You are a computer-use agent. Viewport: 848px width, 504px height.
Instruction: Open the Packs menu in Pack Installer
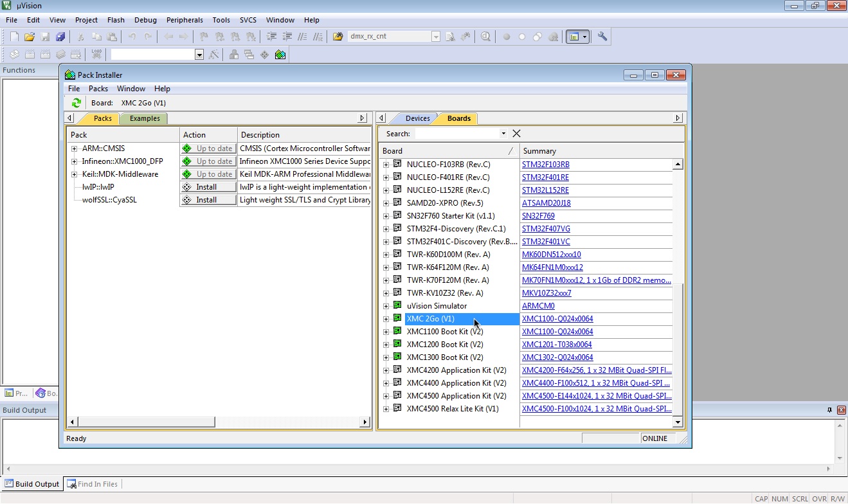[98, 89]
